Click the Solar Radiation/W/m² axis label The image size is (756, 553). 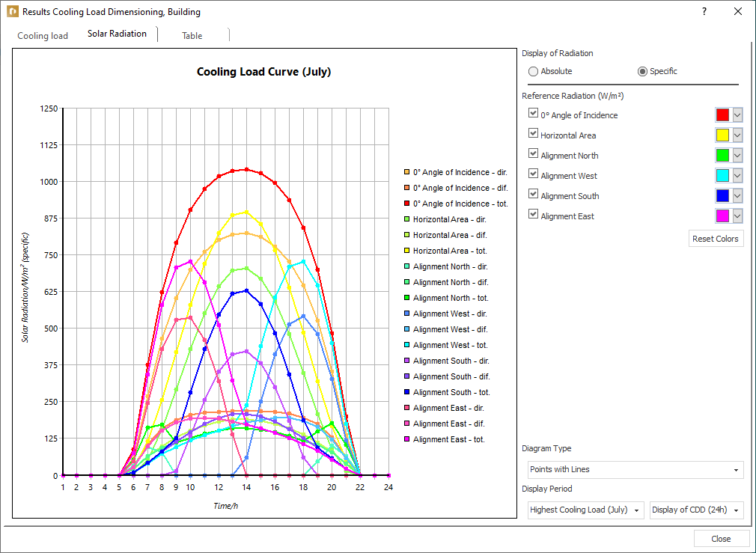25,288
